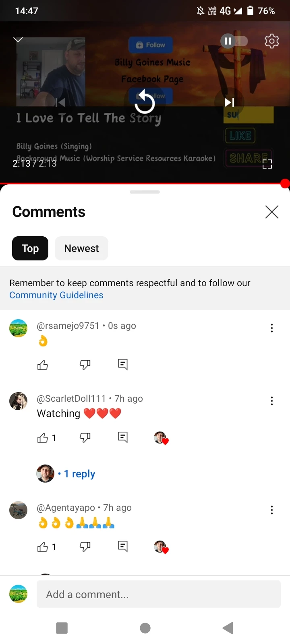Open options menu for @rsamejo9751 comment
The image size is (290, 644).
(x=272, y=328)
